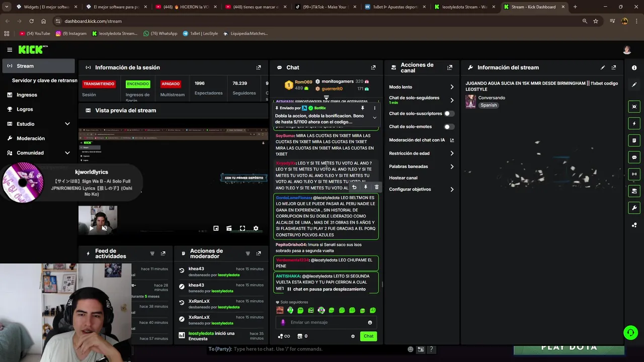Select Stream in the left sidebar
This screenshot has height=362, width=644.
(x=38, y=66)
